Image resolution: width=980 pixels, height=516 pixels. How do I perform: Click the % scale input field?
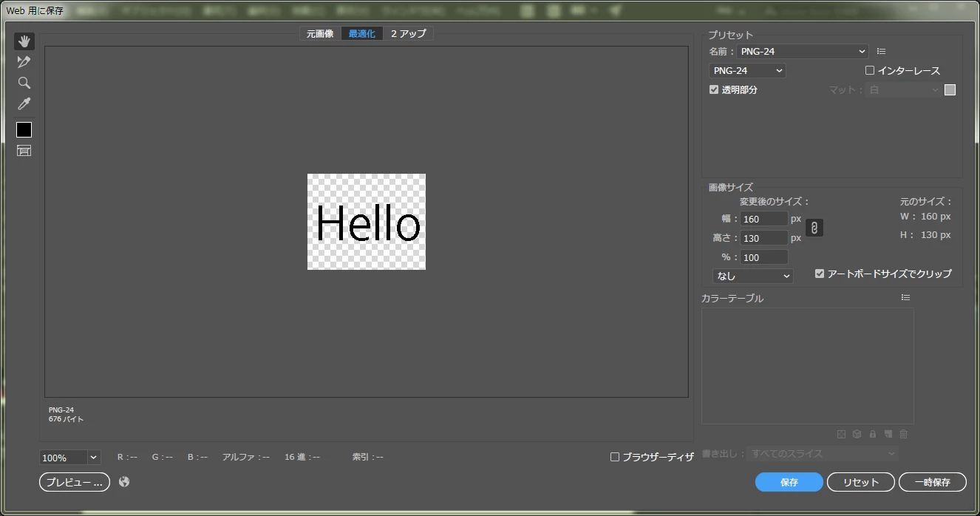[764, 257]
